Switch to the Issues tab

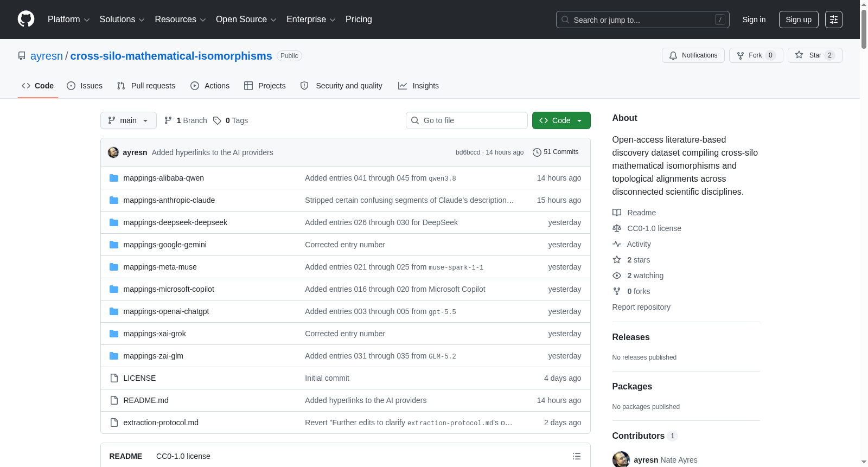pos(85,86)
